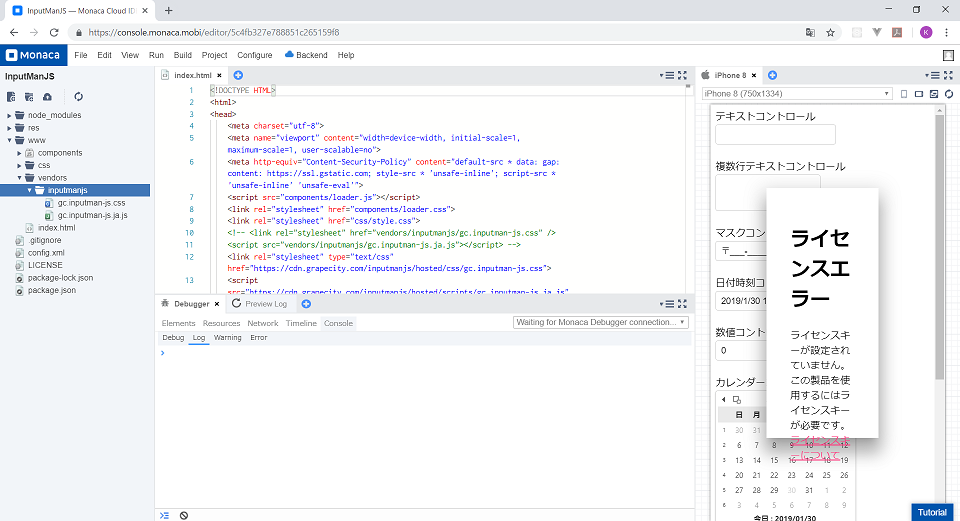The width and height of the screenshot is (960, 521).
Task: Bookmark this page with the star icon
Action: pos(830,32)
